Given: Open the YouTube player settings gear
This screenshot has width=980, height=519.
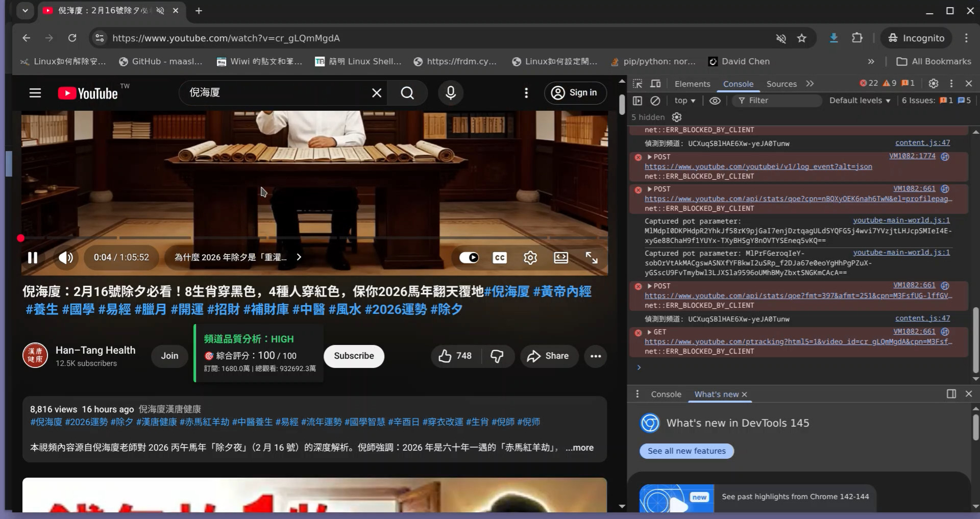Looking at the screenshot, I should pos(530,258).
